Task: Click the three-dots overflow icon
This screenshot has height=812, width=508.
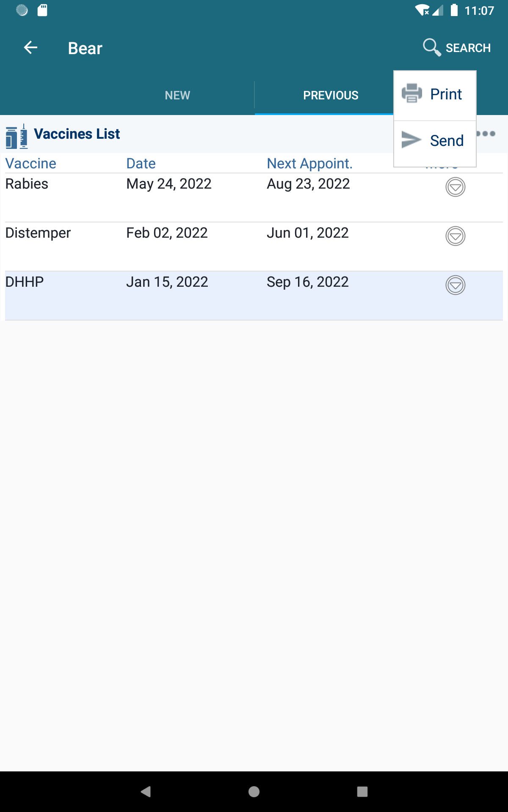Action: point(486,134)
